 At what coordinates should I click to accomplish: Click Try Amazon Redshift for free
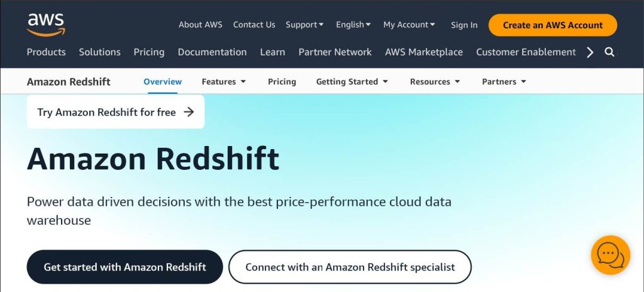coord(116,112)
